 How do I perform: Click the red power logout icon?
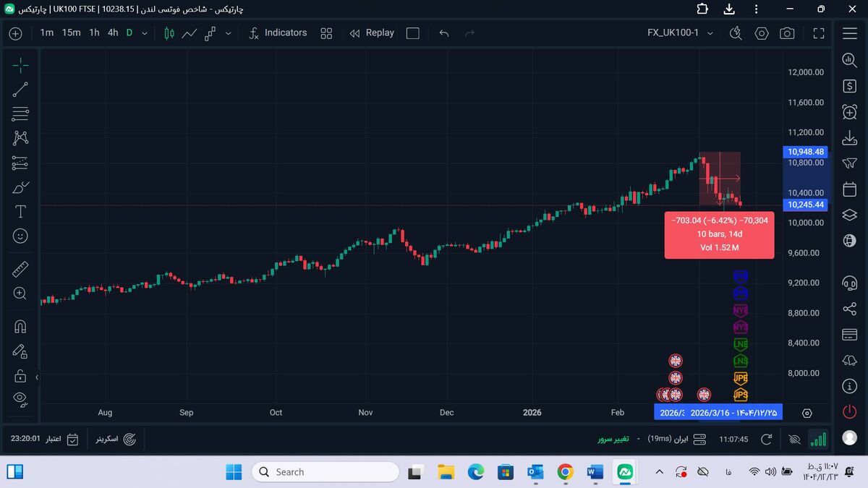pyautogui.click(x=850, y=412)
